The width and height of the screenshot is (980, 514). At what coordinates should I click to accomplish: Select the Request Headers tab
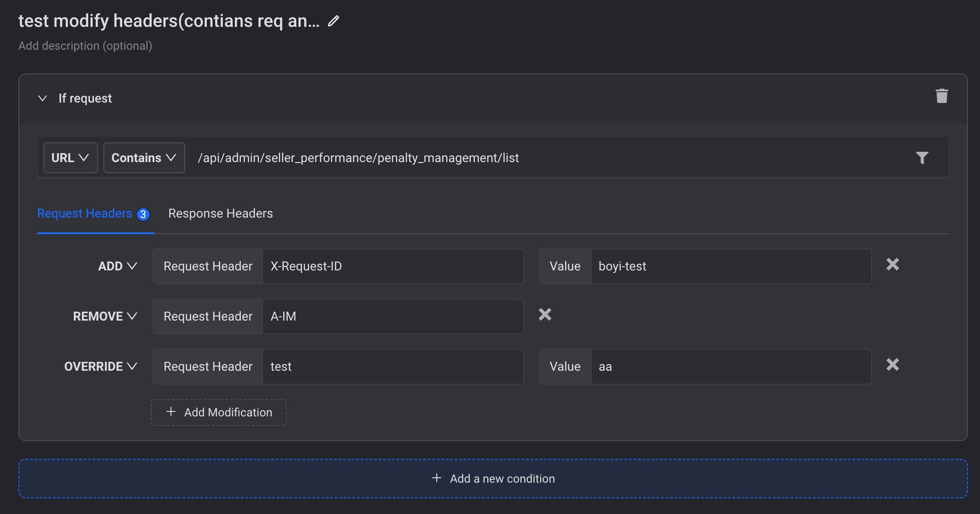tap(85, 214)
